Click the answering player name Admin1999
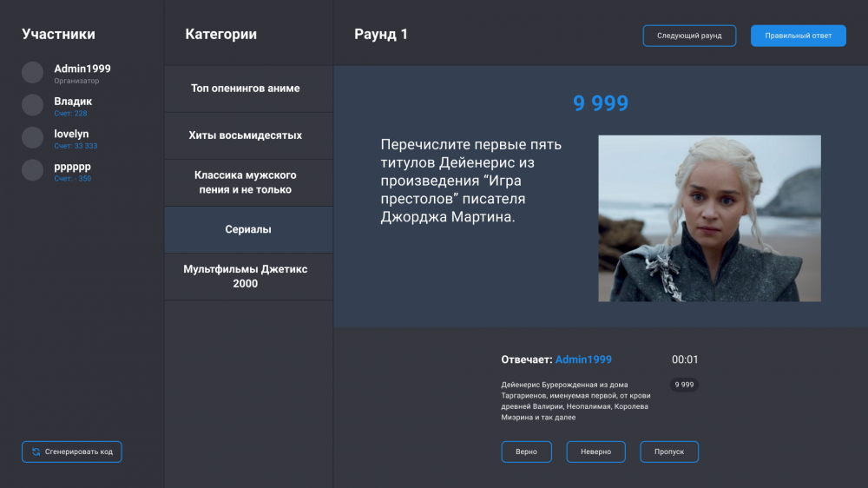The height and width of the screenshot is (488, 868). click(x=583, y=359)
